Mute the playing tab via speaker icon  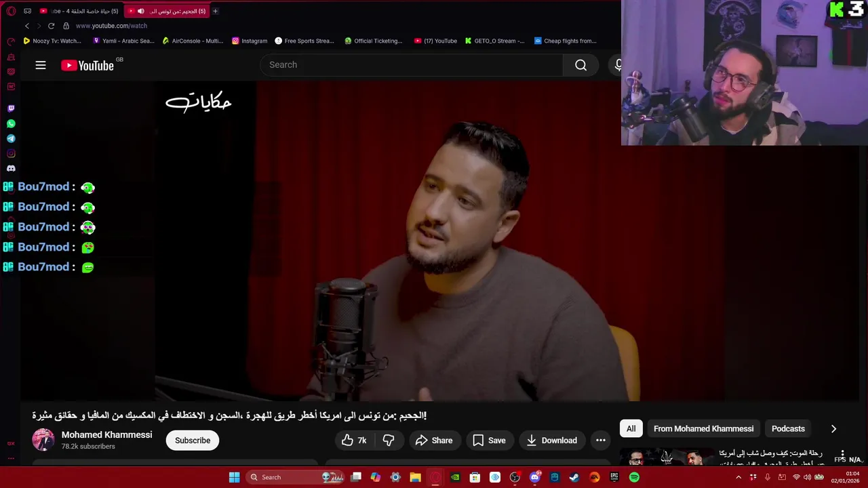point(140,11)
